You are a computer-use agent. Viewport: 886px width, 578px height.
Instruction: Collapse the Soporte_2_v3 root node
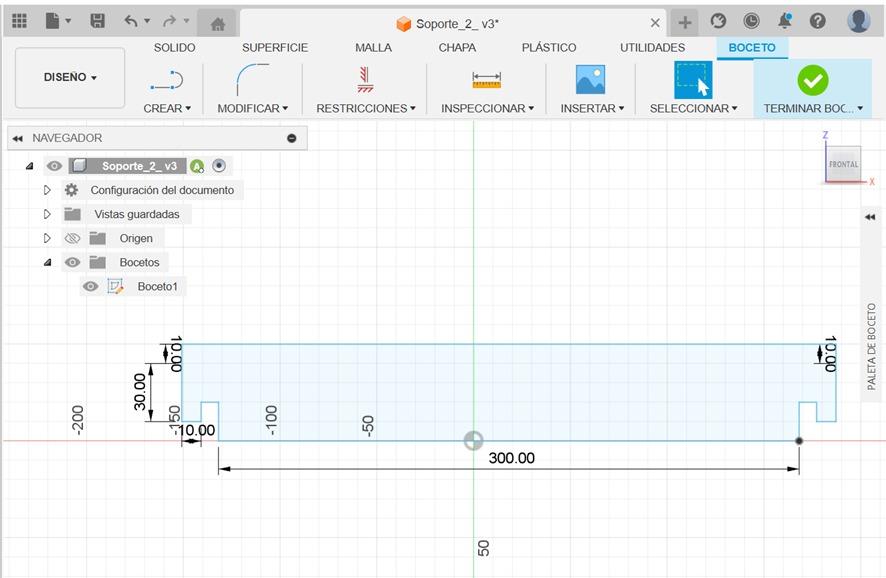click(x=29, y=166)
